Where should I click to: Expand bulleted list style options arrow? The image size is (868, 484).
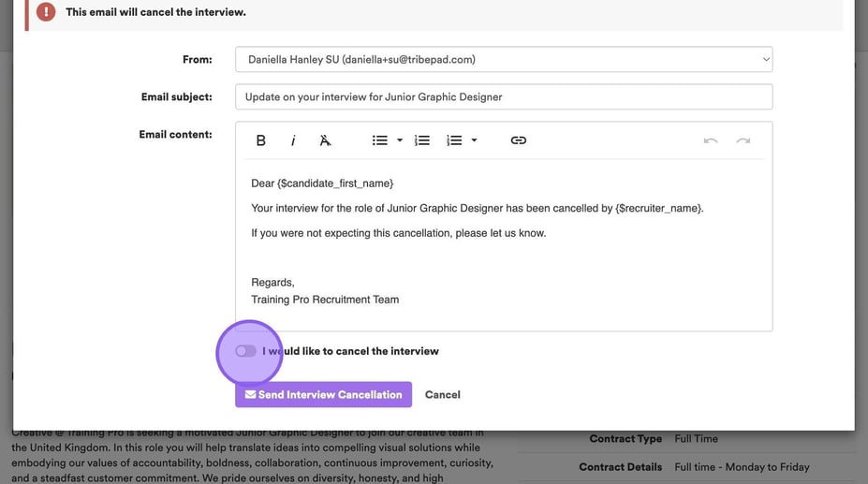pyautogui.click(x=400, y=140)
